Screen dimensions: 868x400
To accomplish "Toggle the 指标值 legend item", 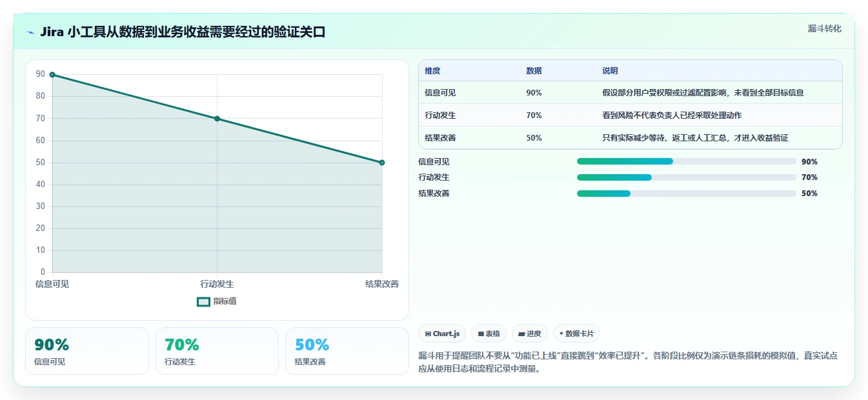I will [x=217, y=301].
